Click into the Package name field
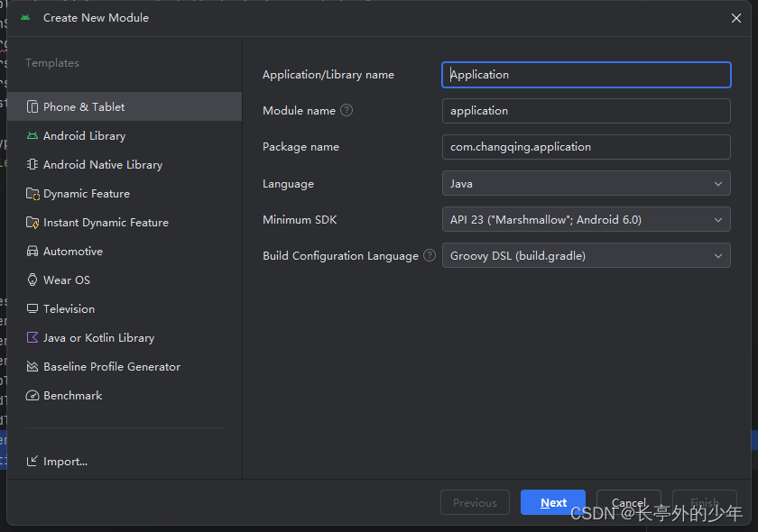 pyautogui.click(x=586, y=147)
